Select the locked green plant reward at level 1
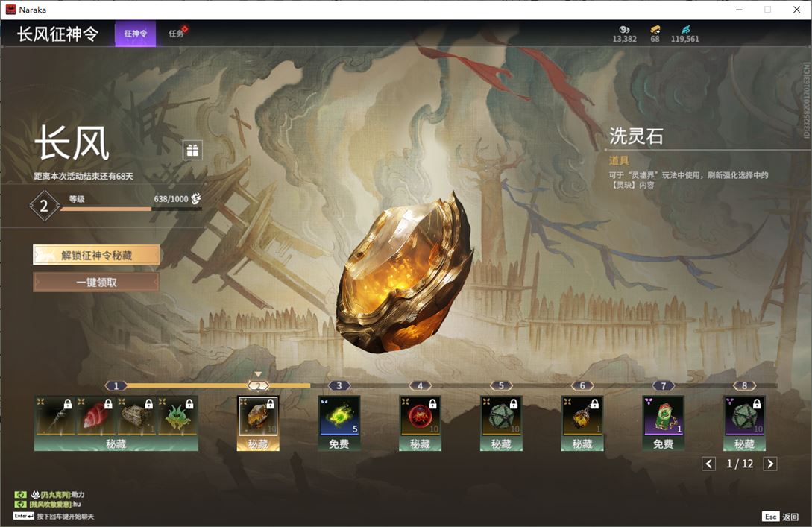Image resolution: width=812 pixels, height=527 pixels. point(177,416)
